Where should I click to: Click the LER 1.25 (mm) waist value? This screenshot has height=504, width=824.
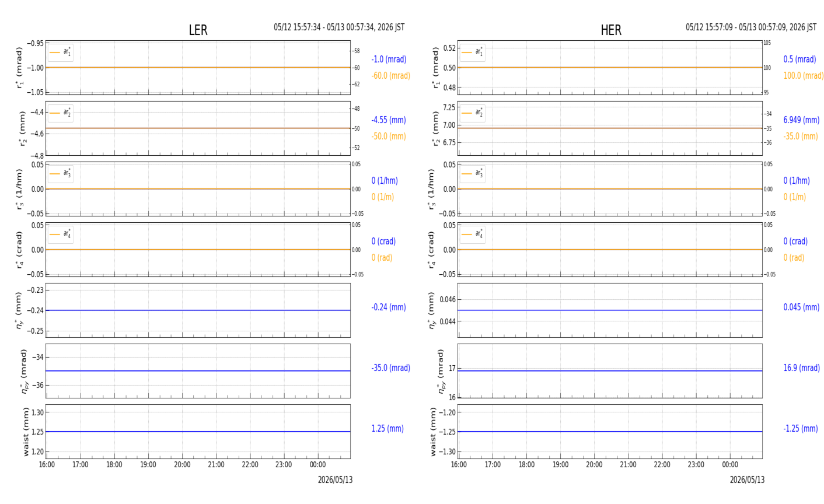(x=387, y=429)
